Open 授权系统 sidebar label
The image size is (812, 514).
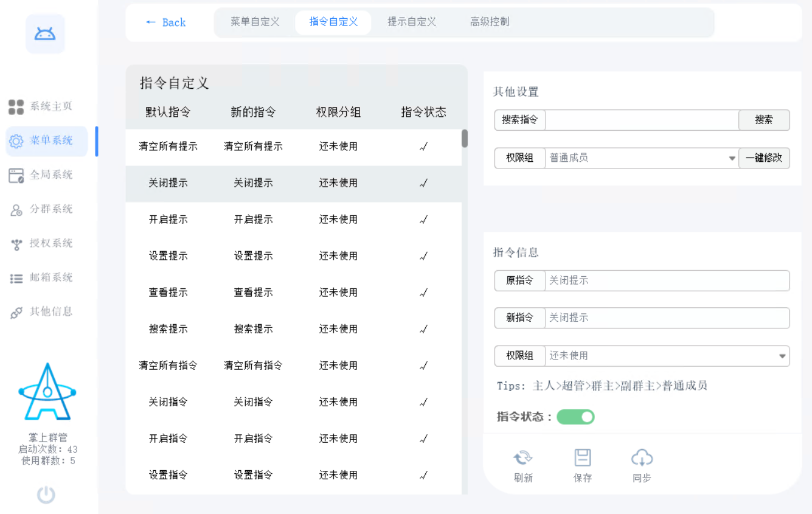(51, 243)
